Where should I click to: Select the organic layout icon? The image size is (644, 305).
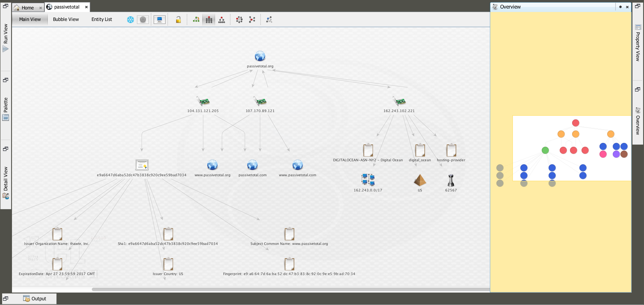(252, 19)
